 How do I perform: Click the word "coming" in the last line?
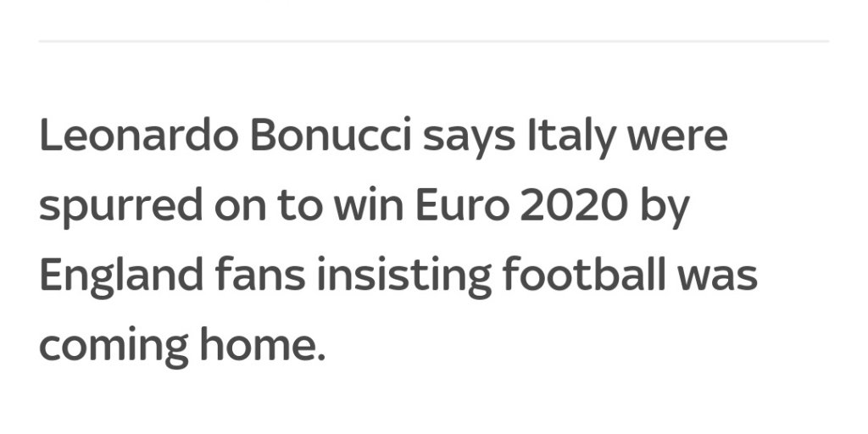tap(114, 347)
